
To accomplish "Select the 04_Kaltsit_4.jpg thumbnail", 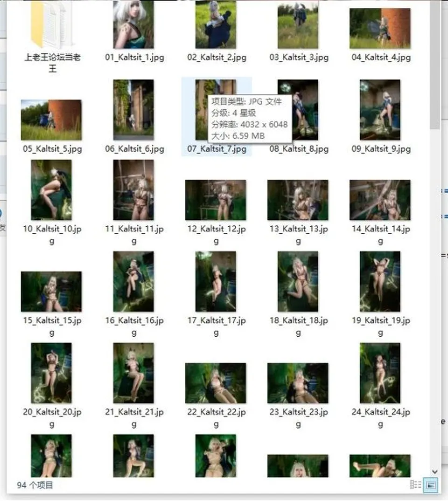I will (380, 28).
